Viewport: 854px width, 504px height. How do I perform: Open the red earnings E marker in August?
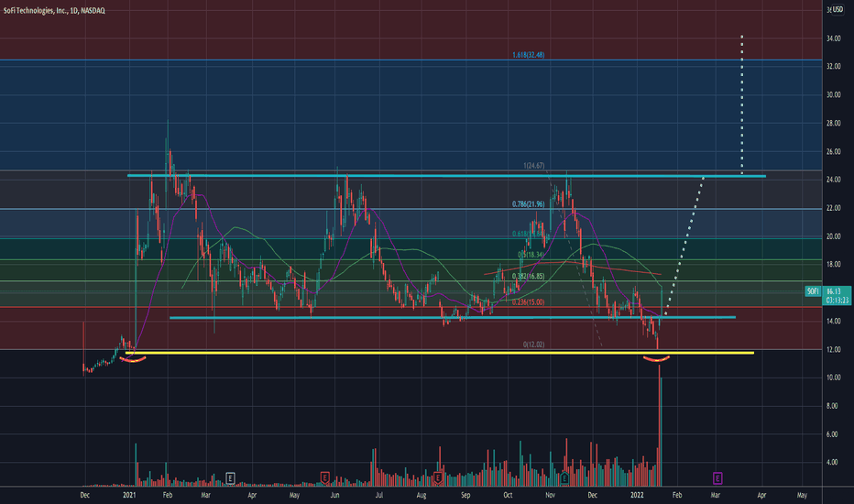437,478
